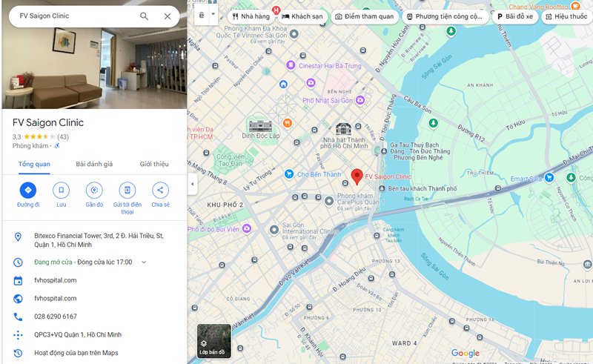Open the fvhospital.com website link
Image resolution: width=593 pixels, height=364 pixels.
[56, 299]
